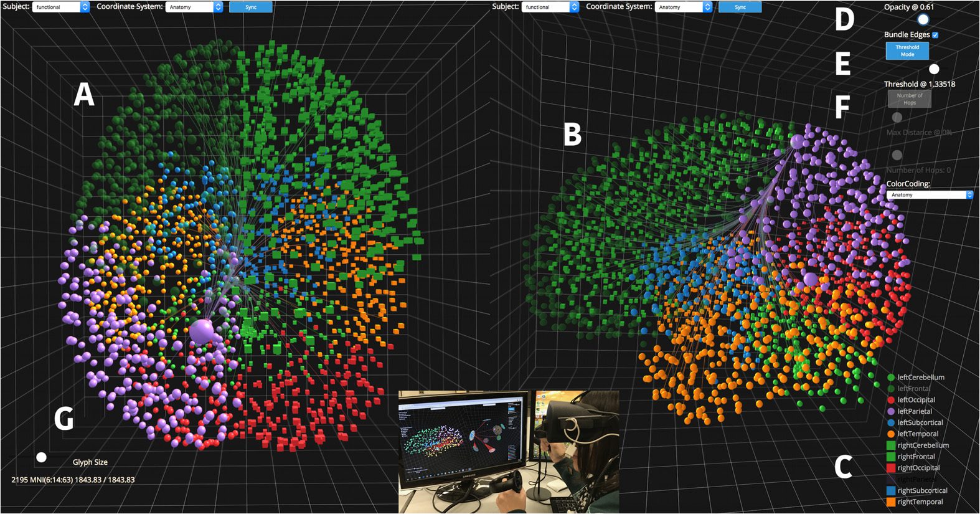Image resolution: width=980 pixels, height=514 pixels.
Task: Toggle rightOccipital region in legend
Action: point(913,468)
